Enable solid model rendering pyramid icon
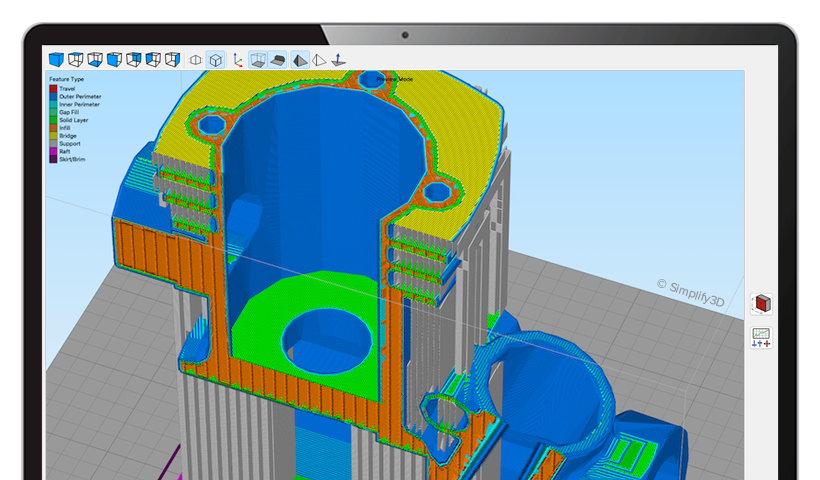The height and width of the screenshot is (480, 820). tap(300, 59)
